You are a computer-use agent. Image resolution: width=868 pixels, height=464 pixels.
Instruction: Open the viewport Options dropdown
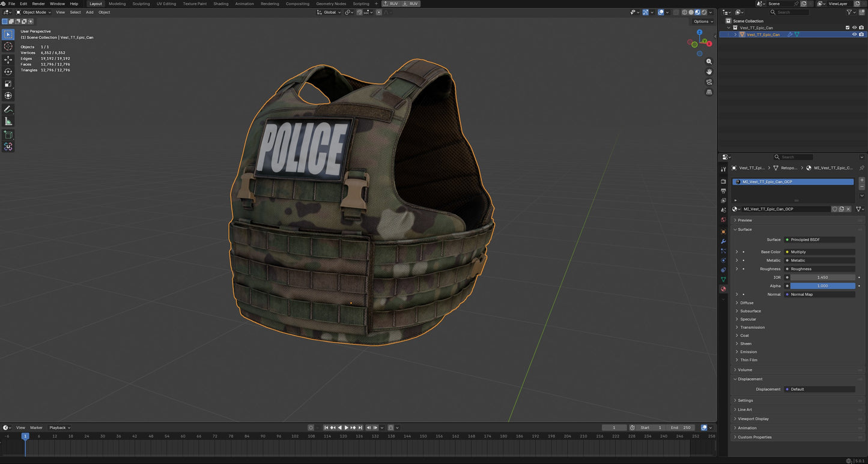point(703,21)
